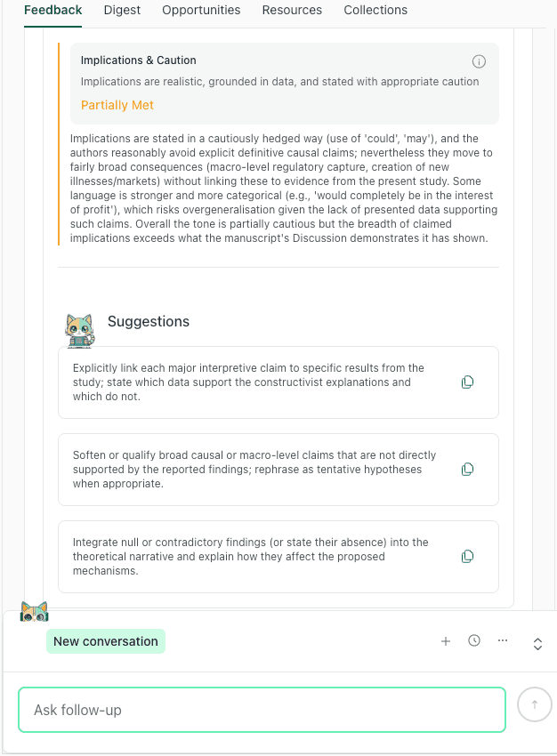Click the New conversation button
Viewport: 557px width, 756px height.
pyautogui.click(x=105, y=640)
